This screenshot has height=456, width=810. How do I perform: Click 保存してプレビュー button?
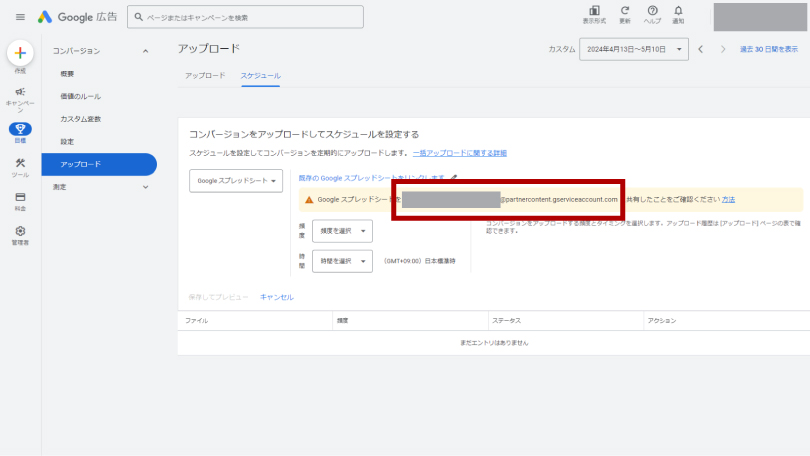(218, 297)
